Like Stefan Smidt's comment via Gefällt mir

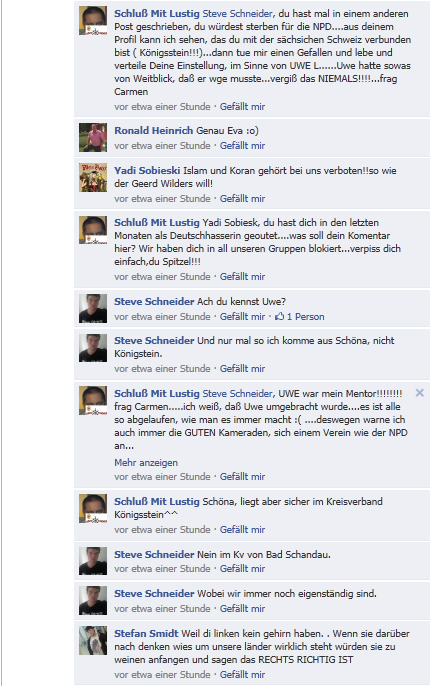click(242, 675)
